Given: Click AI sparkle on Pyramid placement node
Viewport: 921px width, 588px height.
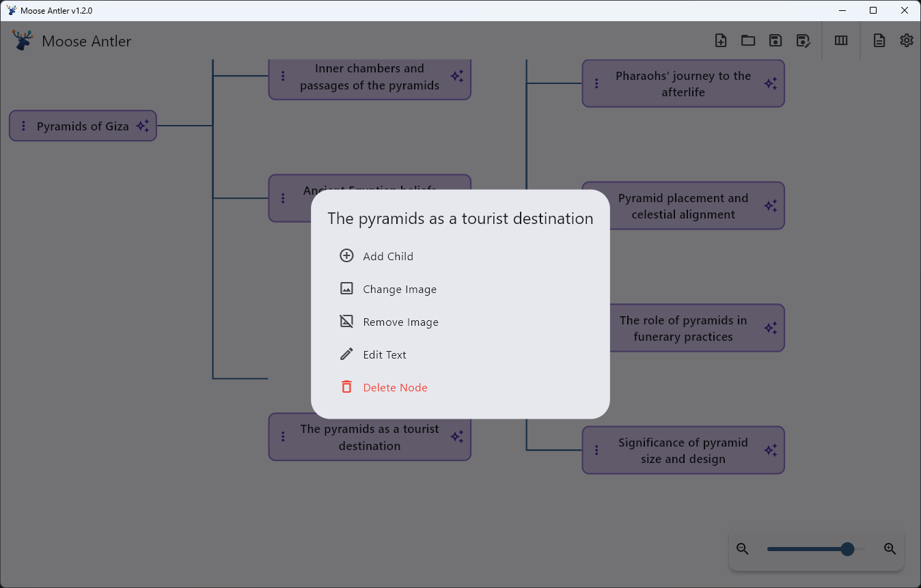Looking at the screenshot, I should point(771,206).
